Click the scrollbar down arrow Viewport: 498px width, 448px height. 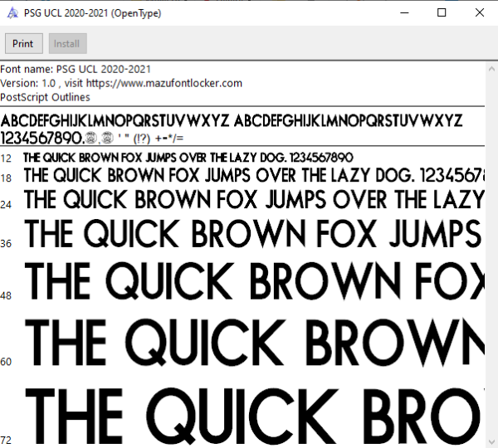pyautogui.click(x=491, y=441)
